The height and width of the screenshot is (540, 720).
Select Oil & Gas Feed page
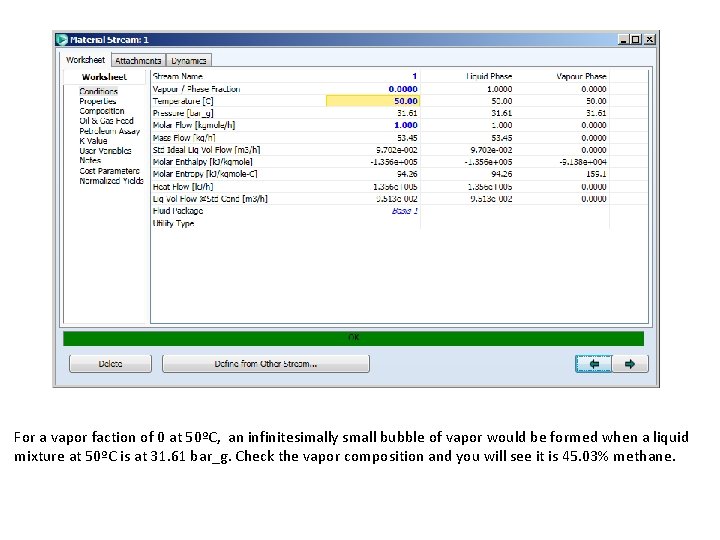point(106,121)
